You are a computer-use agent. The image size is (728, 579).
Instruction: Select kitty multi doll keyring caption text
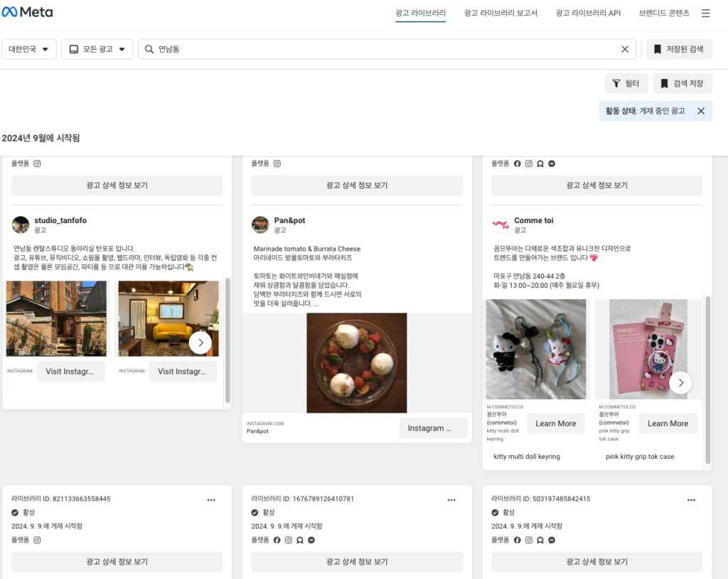527,457
